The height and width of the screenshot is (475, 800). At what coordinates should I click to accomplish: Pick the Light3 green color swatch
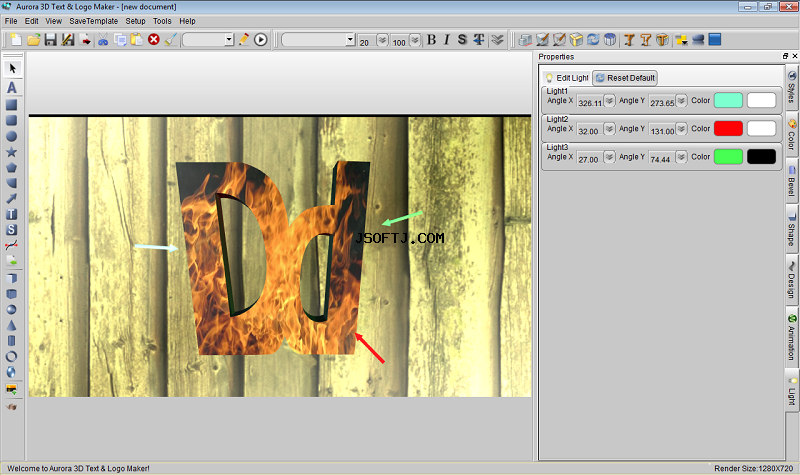(x=728, y=157)
